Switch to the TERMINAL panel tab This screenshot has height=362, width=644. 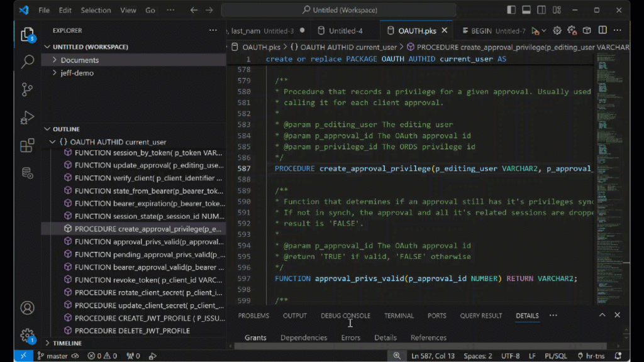pos(399,315)
